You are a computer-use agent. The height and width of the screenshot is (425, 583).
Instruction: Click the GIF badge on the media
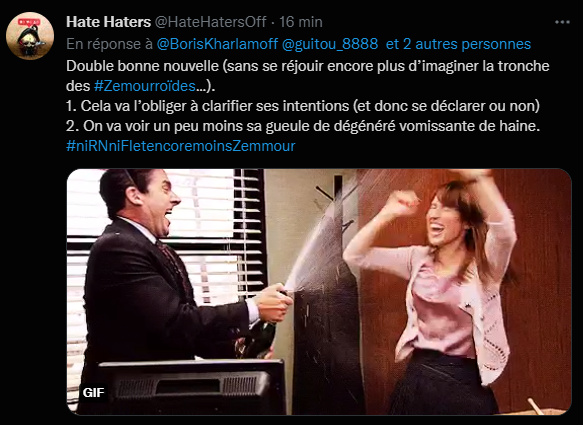click(93, 392)
